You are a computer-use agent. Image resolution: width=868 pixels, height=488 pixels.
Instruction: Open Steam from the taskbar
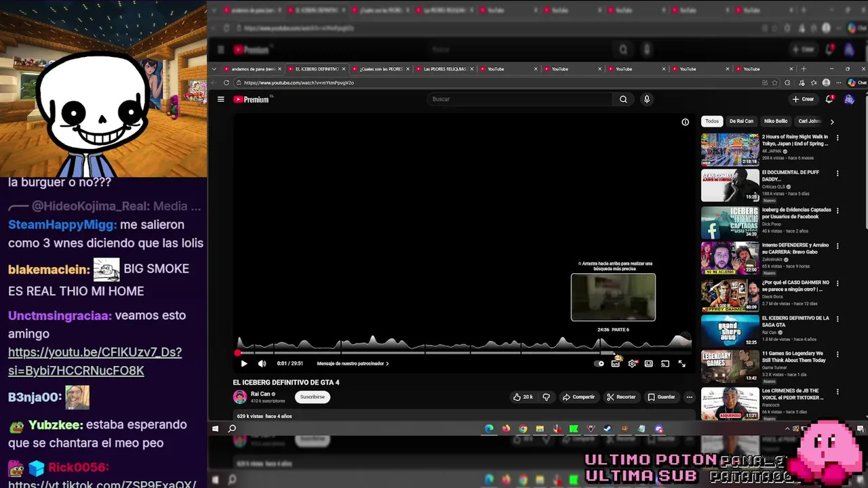608,428
